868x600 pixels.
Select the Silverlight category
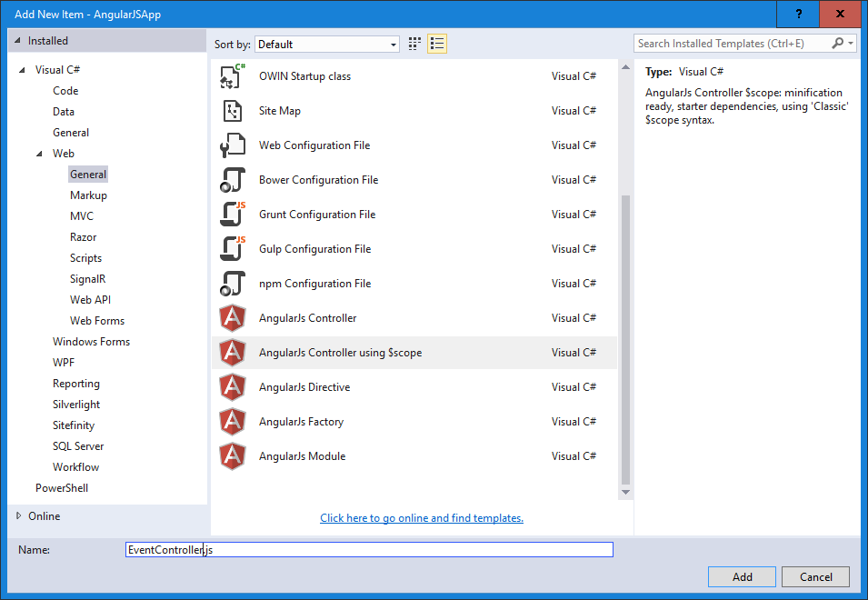pos(76,405)
